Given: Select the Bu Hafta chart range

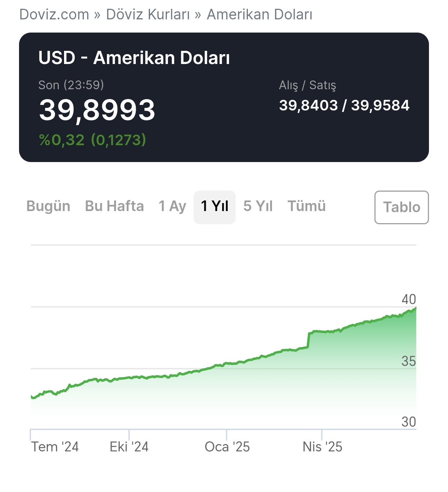Looking at the screenshot, I should click(x=114, y=206).
